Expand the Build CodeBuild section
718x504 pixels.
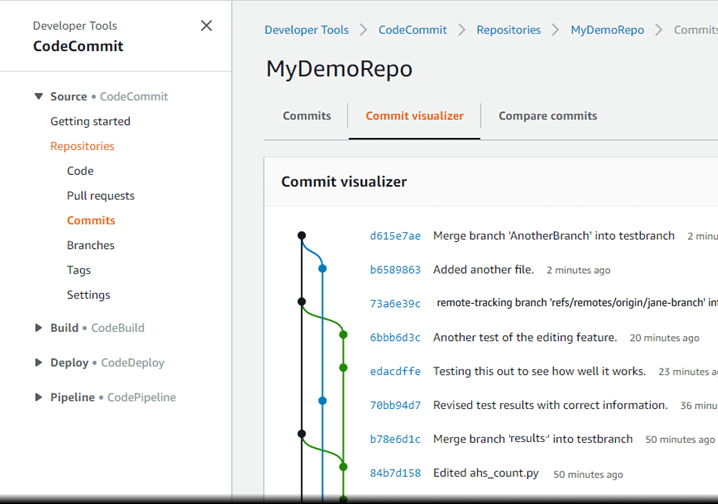[x=39, y=328]
